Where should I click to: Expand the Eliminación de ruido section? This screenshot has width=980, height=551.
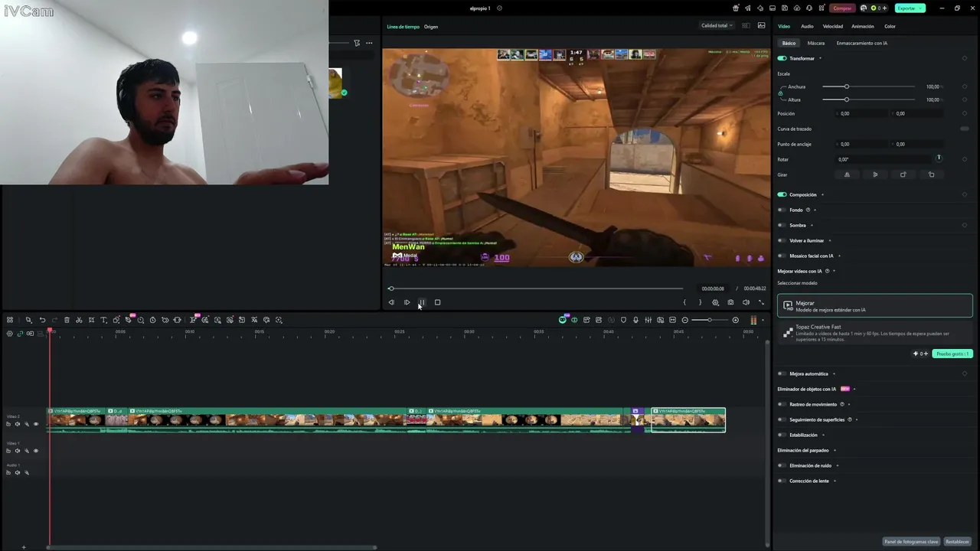(x=837, y=465)
